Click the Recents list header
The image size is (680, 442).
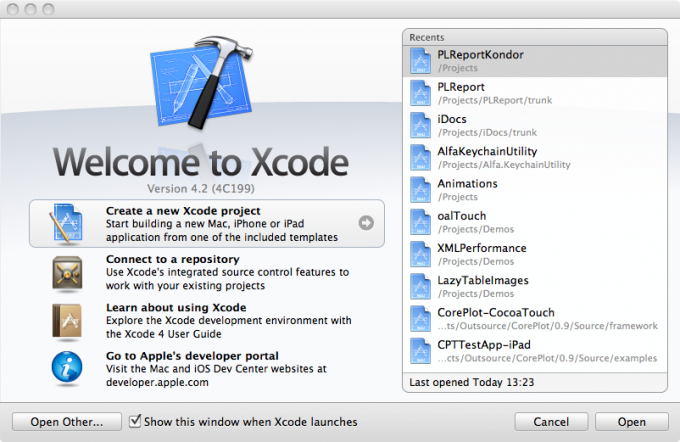pyautogui.click(x=535, y=37)
